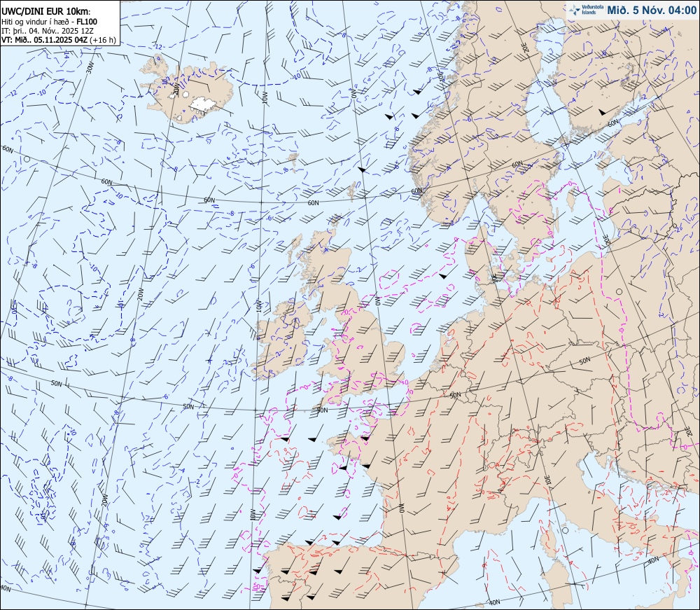Click the white Vatnajökull glacier on Iceland
Image resolution: width=700 pixels, height=610 pixels.
[204, 104]
